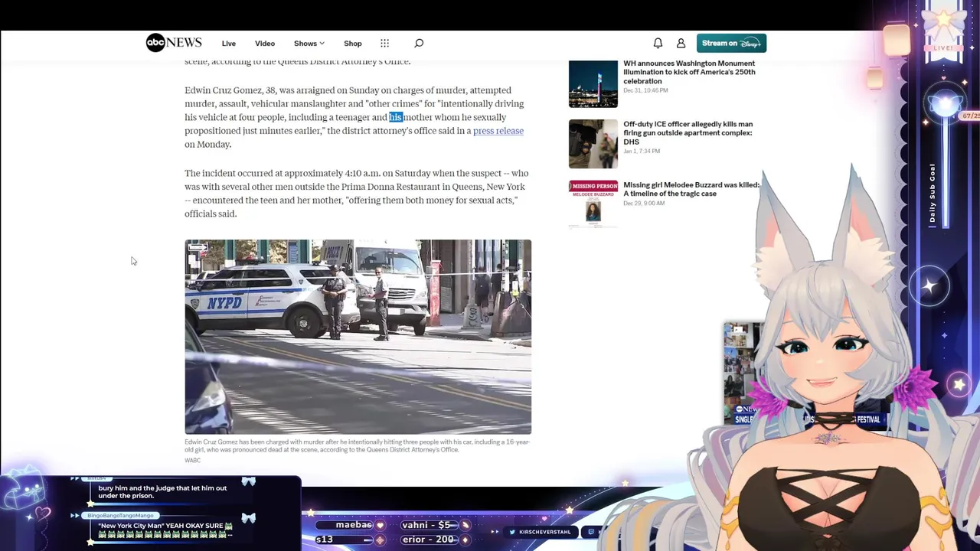This screenshot has width=980, height=551.
Task: Follow the press release link
Action: 498,131
